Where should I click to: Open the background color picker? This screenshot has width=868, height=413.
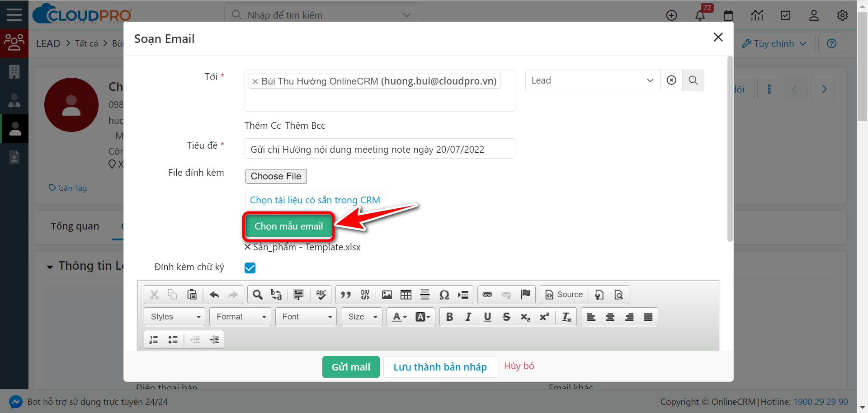(423, 317)
